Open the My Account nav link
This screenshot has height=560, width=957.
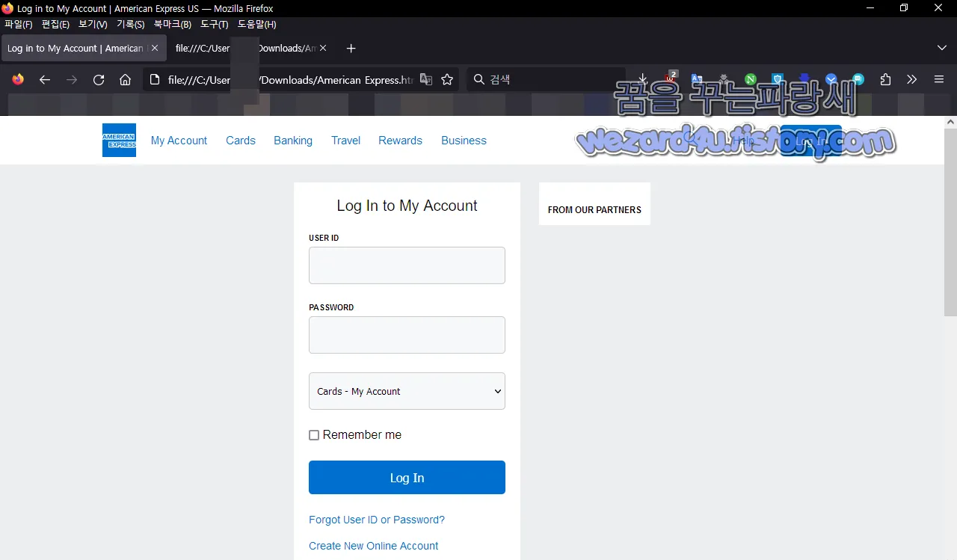[x=179, y=141]
